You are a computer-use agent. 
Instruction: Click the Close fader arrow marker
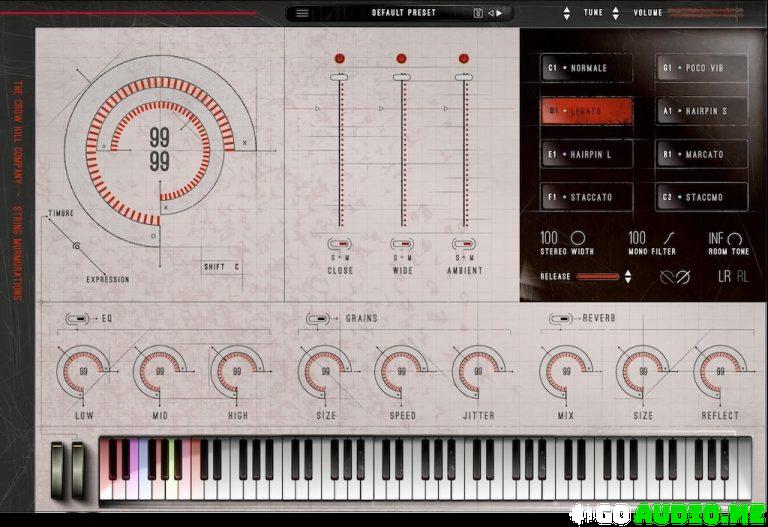(x=317, y=108)
